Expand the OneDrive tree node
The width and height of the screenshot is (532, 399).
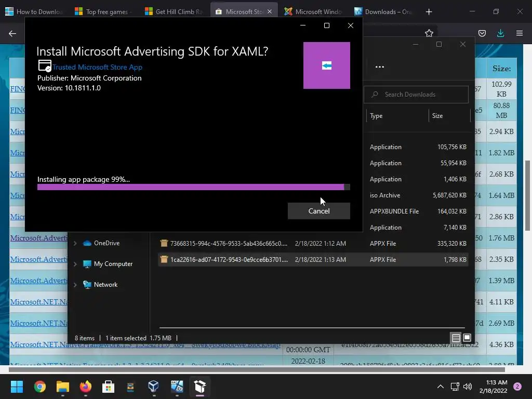tap(75, 243)
